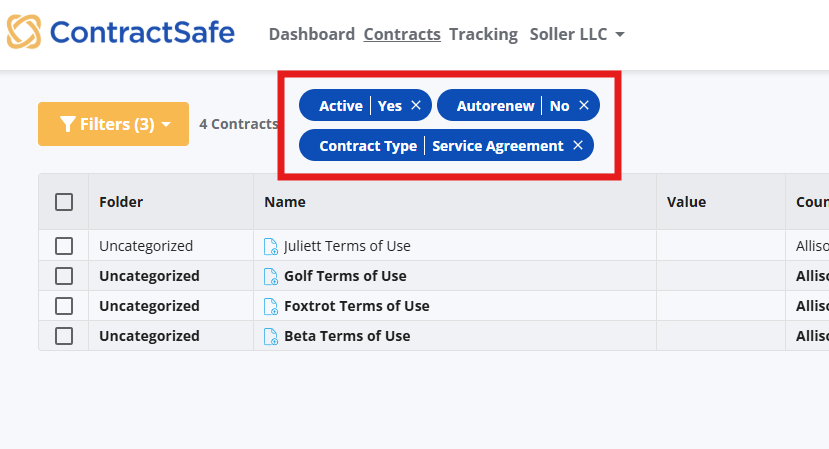Click the ContractSafe logo
829x449 pixels.
120,33
